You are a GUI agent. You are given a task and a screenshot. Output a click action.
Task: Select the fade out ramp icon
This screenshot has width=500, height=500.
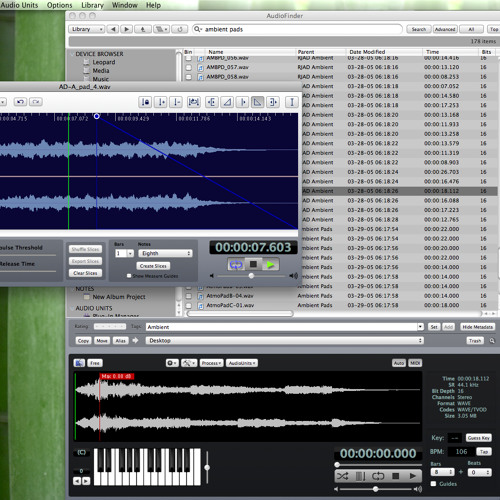click(257, 102)
